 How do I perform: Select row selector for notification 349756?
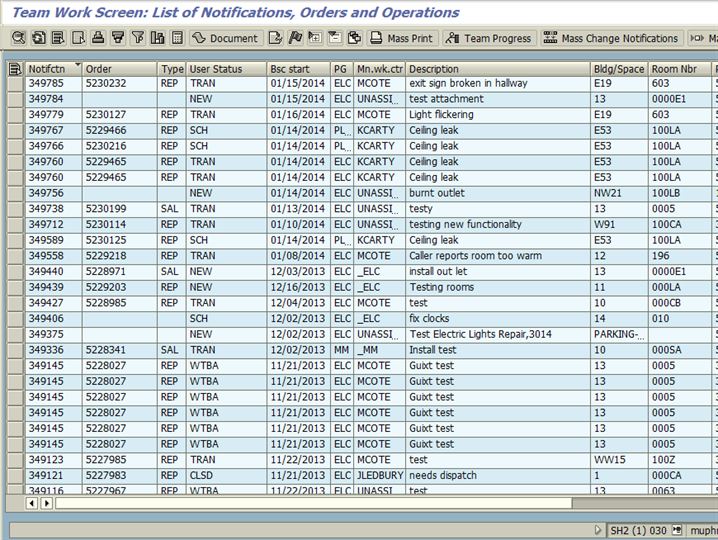point(14,193)
